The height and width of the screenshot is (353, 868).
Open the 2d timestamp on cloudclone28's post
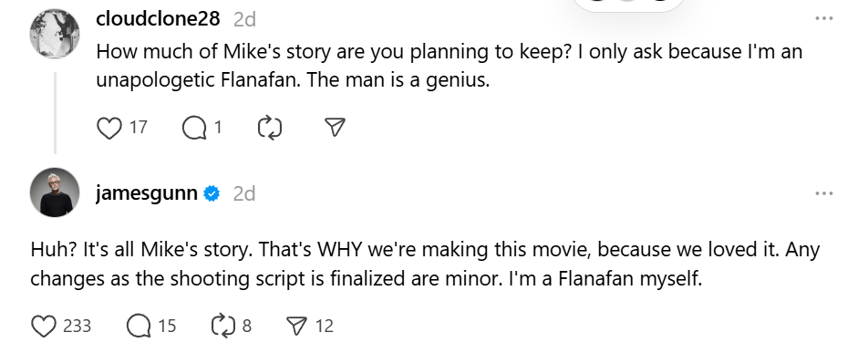point(244,19)
